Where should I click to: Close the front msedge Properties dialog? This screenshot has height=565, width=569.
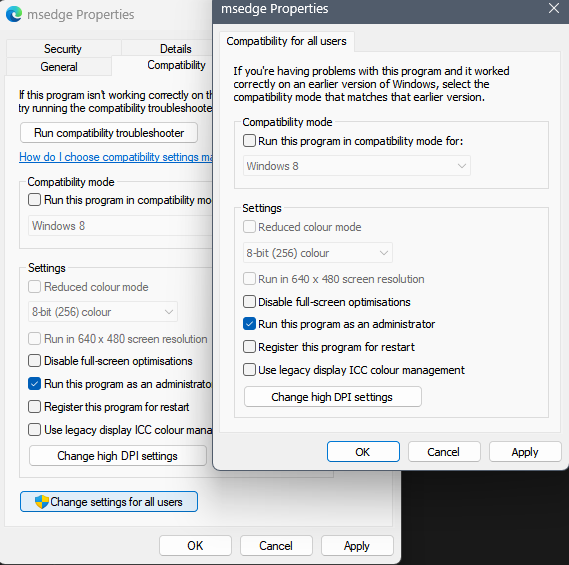554,8
